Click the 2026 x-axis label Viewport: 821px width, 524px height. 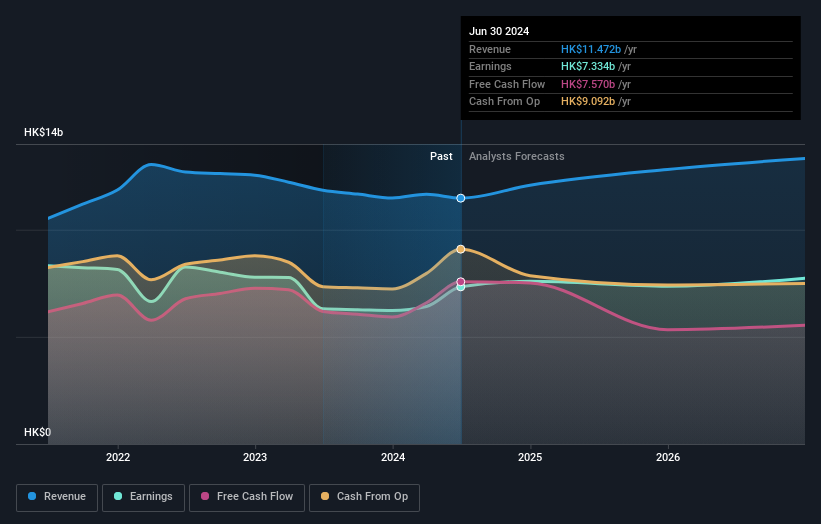668,457
